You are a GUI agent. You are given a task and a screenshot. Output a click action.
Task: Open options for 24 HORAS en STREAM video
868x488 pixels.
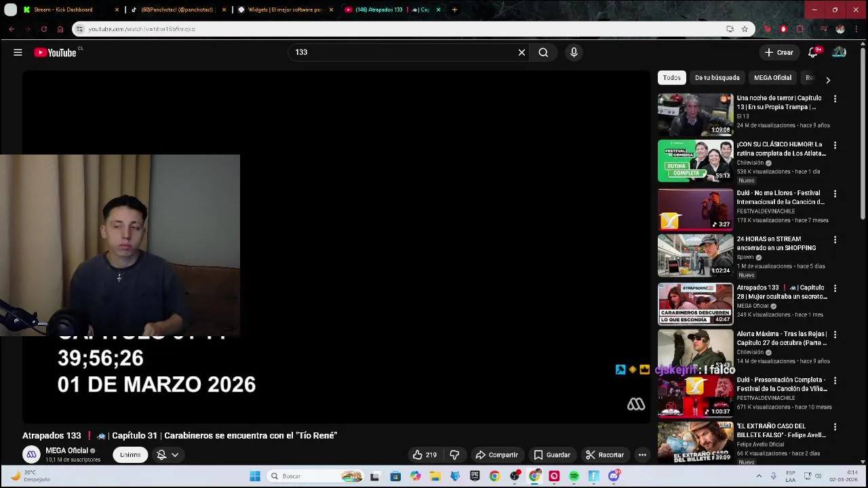coord(835,240)
